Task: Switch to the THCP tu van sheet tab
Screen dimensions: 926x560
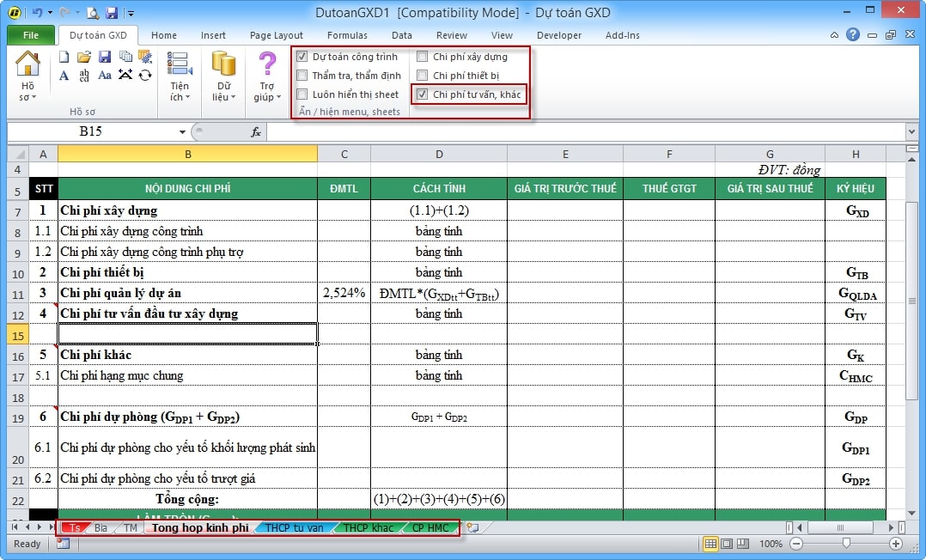Action: coord(295,527)
